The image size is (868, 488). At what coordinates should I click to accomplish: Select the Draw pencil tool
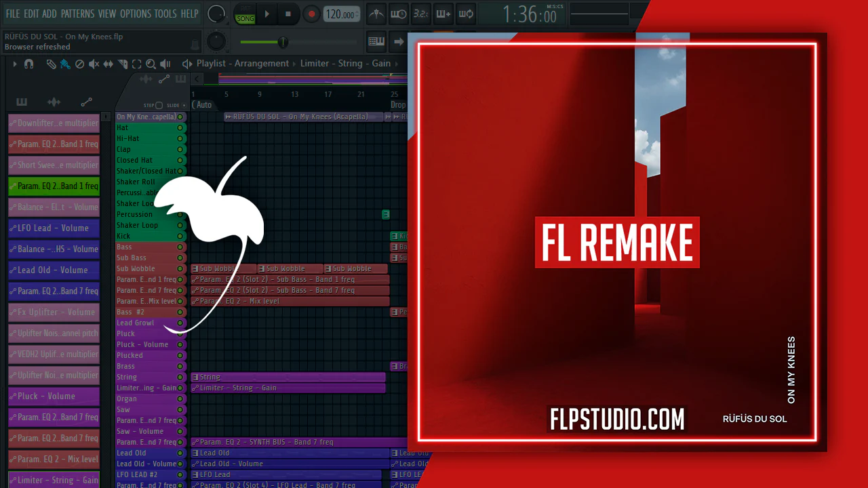[x=51, y=64]
